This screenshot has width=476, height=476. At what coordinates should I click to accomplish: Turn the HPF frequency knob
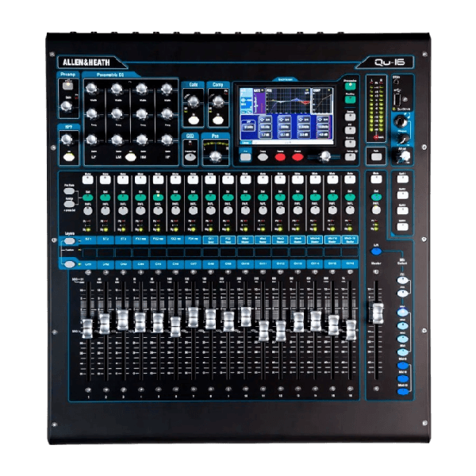coord(67,140)
